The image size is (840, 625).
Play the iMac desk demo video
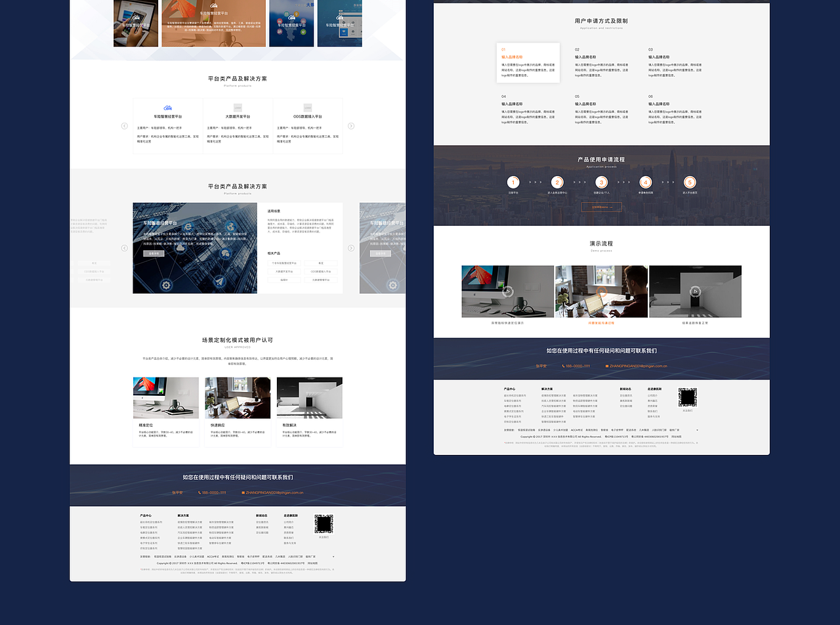click(507, 291)
